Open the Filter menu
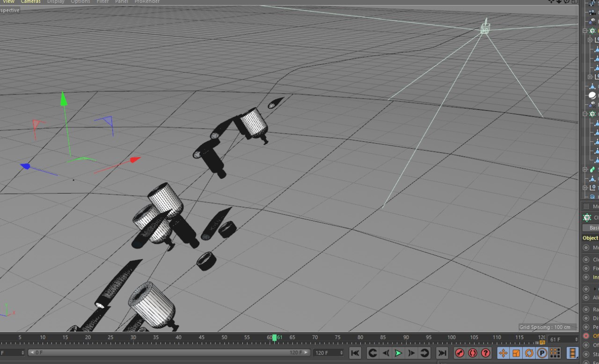Viewport: 599px width, 364px height. click(103, 1)
